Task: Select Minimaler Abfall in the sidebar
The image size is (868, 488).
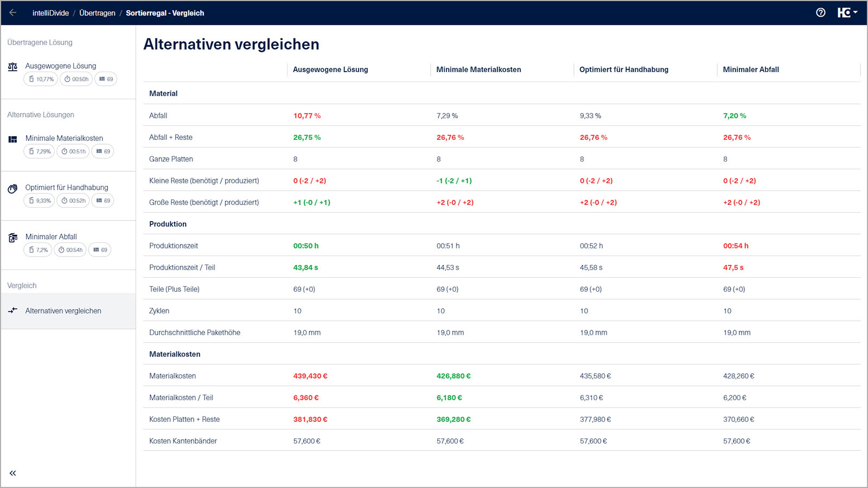Action: click(51, 236)
